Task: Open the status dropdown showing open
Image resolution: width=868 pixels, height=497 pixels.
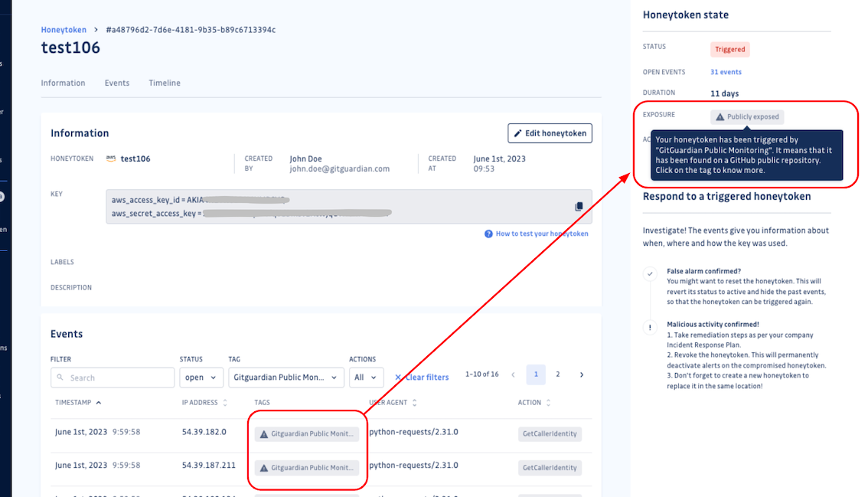Action: pos(201,377)
